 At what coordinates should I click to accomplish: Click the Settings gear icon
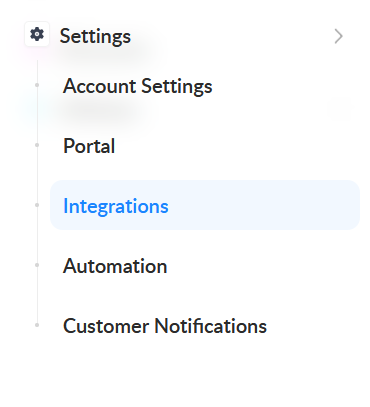pyautogui.click(x=37, y=34)
